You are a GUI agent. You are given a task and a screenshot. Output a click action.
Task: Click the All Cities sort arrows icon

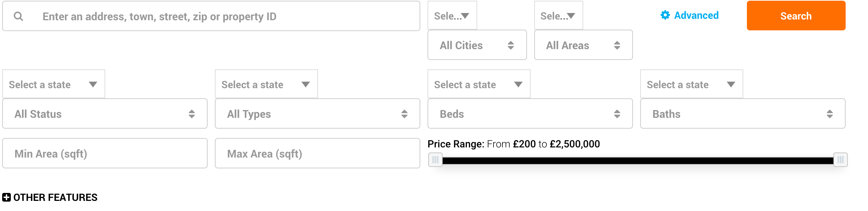(x=510, y=45)
